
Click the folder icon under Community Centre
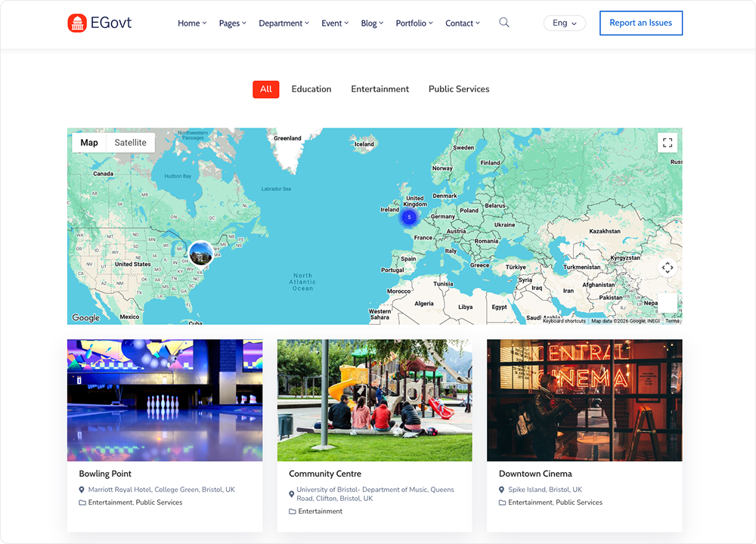[x=292, y=512]
